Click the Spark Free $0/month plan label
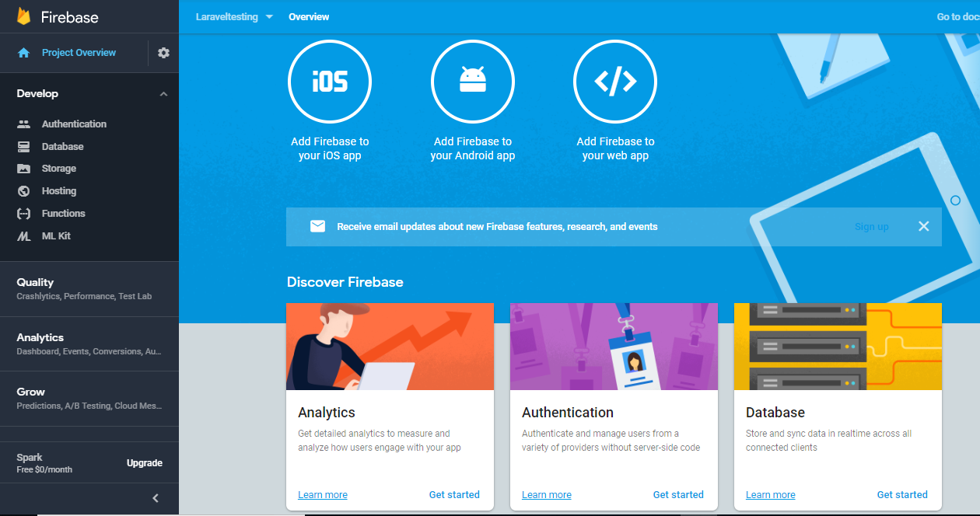 pos(44,463)
